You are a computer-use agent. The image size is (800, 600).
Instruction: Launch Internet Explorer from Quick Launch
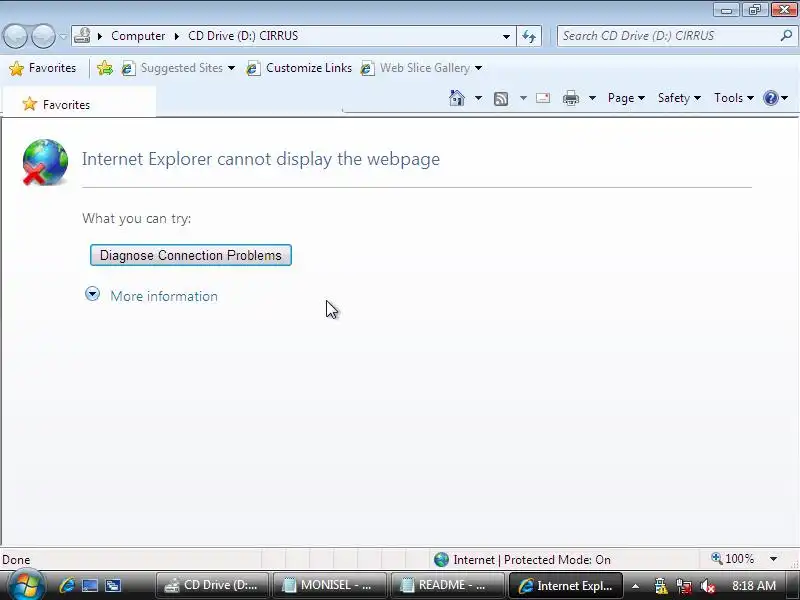66,585
